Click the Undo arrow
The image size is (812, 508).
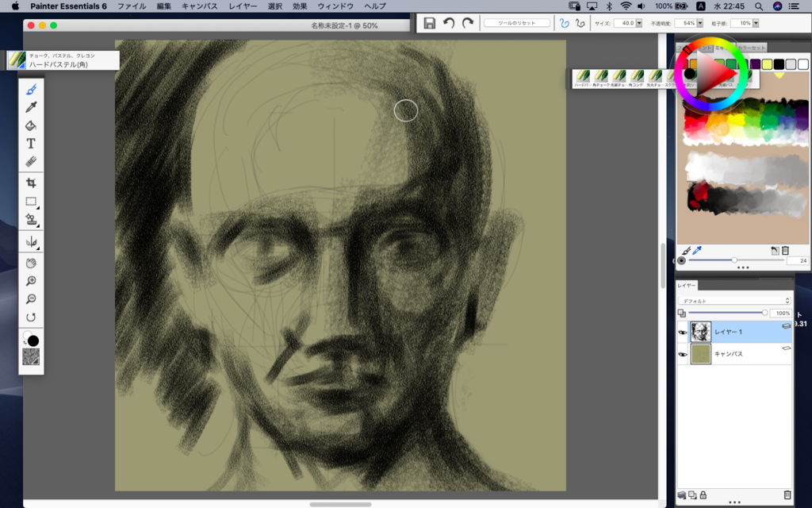tap(449, 23)
